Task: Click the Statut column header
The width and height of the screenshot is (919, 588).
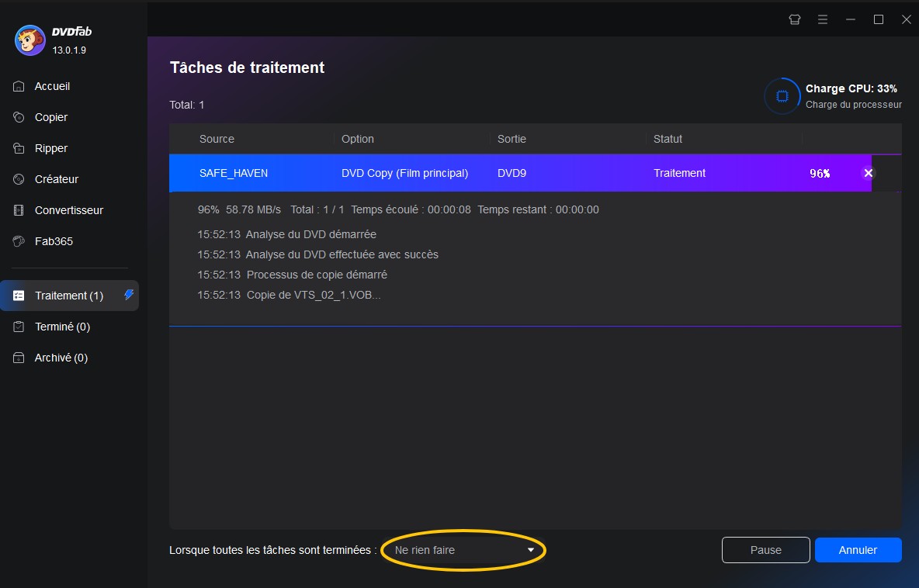Action: 668,139
